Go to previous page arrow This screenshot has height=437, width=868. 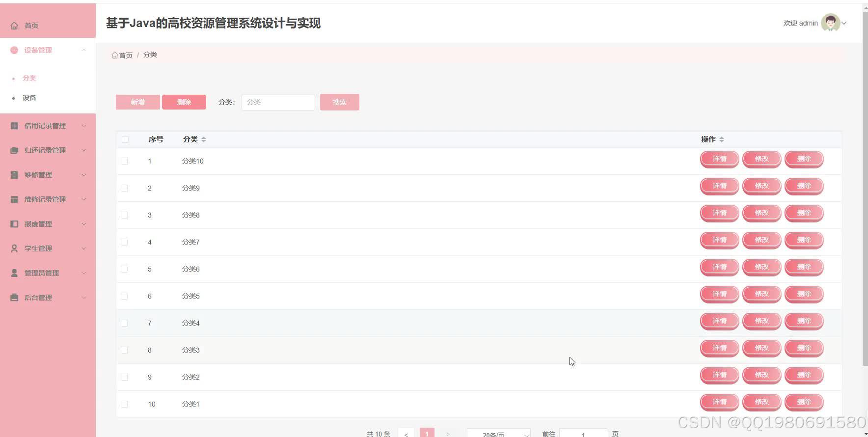[x=406, y=434]
